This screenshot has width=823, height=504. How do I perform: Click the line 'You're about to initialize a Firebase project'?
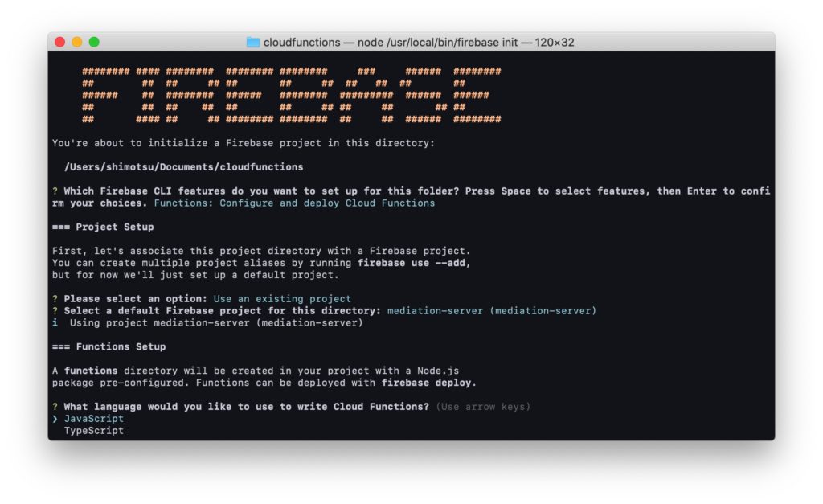pyautogui.click(x=244, y=143)
